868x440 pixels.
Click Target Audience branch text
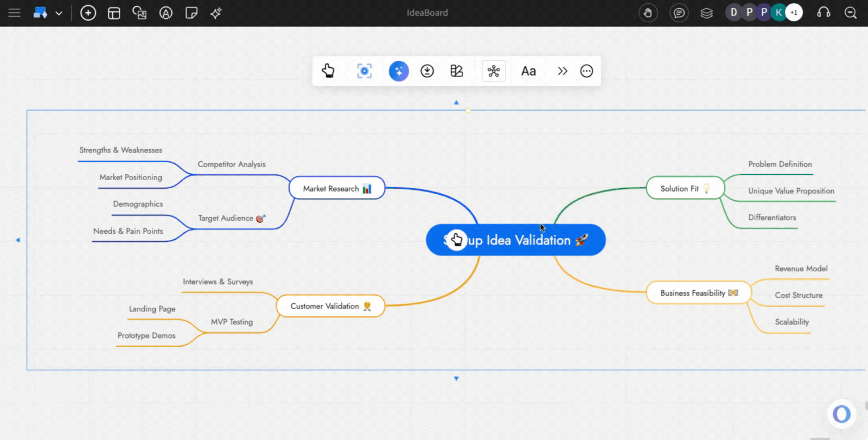[226, 218]
